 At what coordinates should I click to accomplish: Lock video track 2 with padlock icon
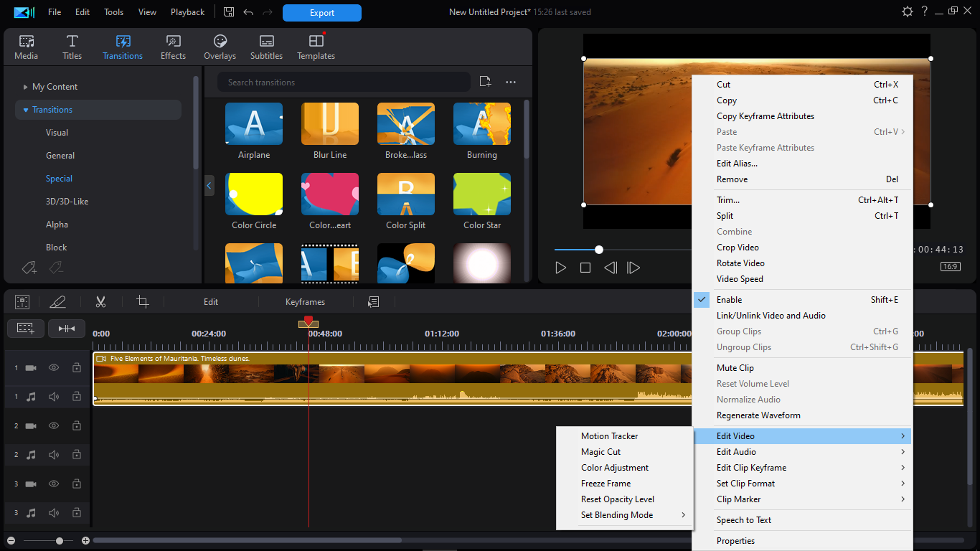[76, 426]
